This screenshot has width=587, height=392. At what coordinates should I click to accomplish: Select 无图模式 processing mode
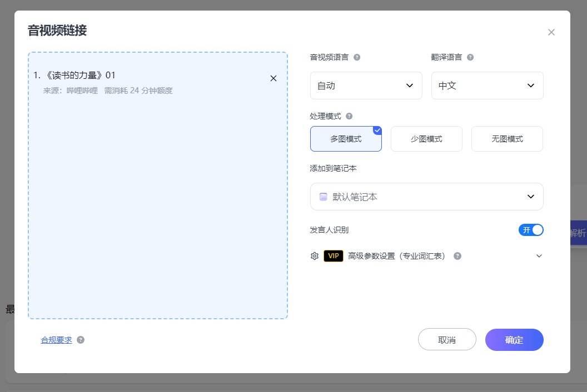507,139
